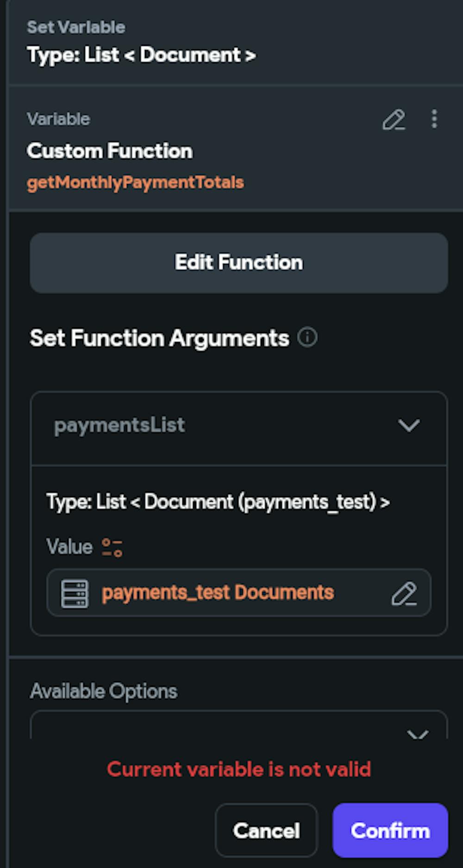Confirm the variable selection
The image size is (463, 868).
coord(390,830)
